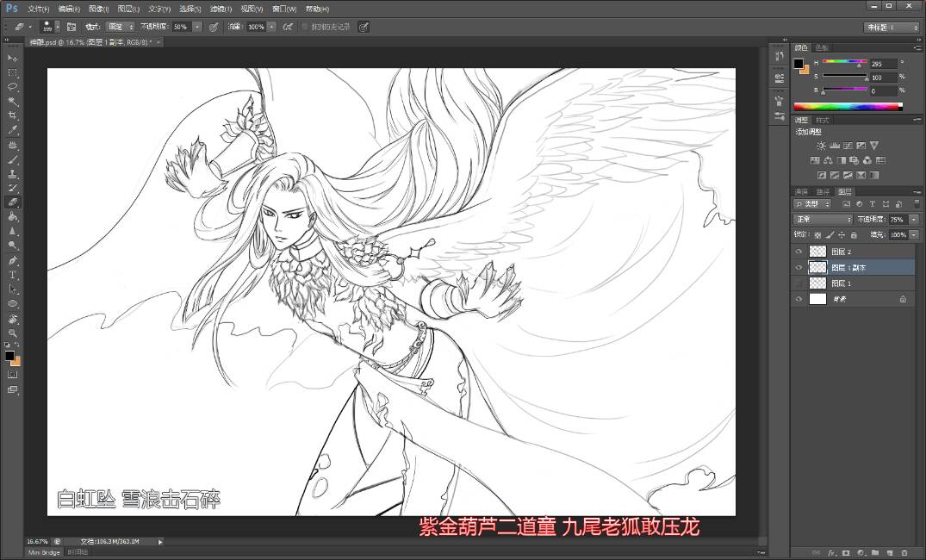
Task: Enable the erase to history checkbox
Action: pyautogui.click(x=305, y=28)
